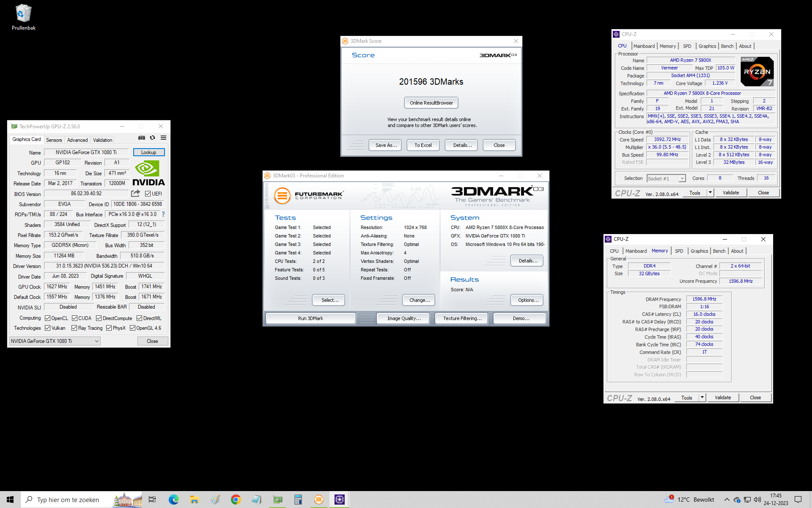The image size is (812, 508).
Task: Click the taskbar search box
Action: (82, 500)
